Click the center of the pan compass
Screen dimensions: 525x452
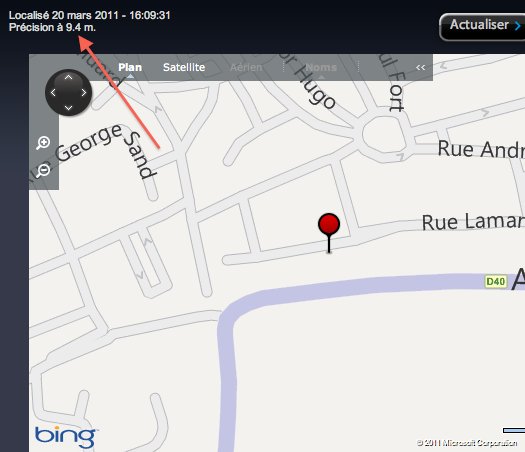(68, 93)
